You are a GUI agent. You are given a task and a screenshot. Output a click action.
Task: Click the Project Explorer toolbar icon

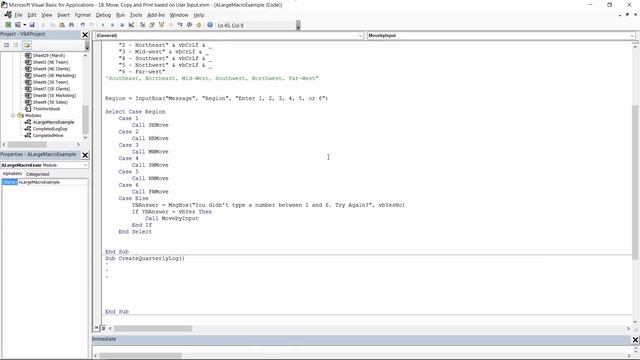pyautogui.click(x=142, y=25)
